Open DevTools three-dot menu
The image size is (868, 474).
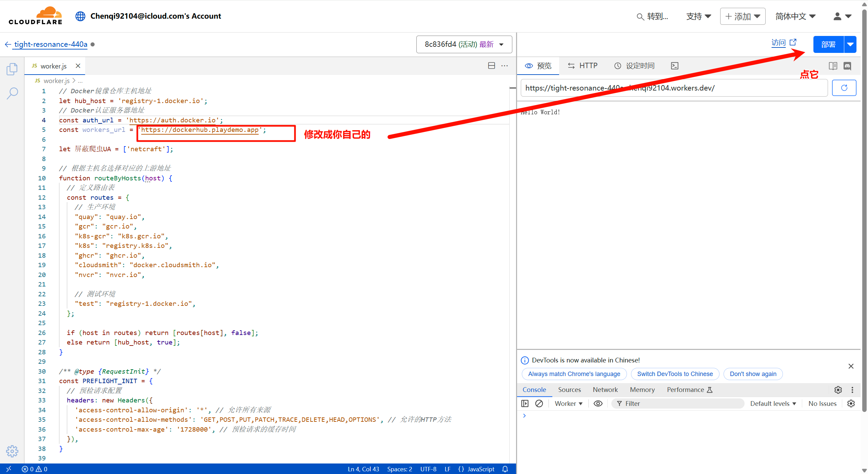852,390
